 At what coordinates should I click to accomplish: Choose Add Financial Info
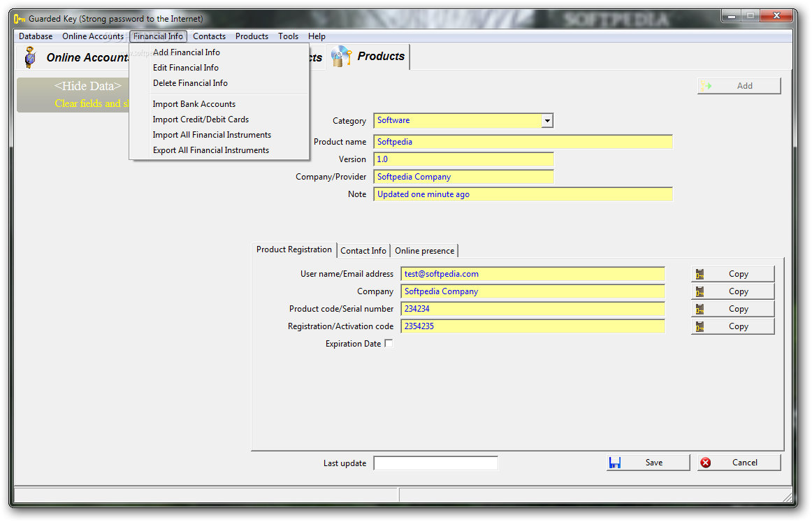tap(219, 52)
